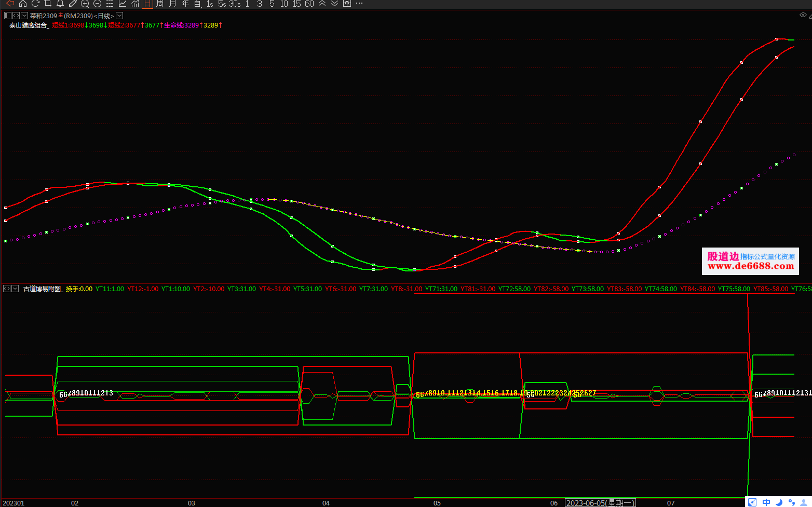The height and width of the screenshot is (507, 812).
Task: Toggle the moon night mode icon
Action: (779, 502)
